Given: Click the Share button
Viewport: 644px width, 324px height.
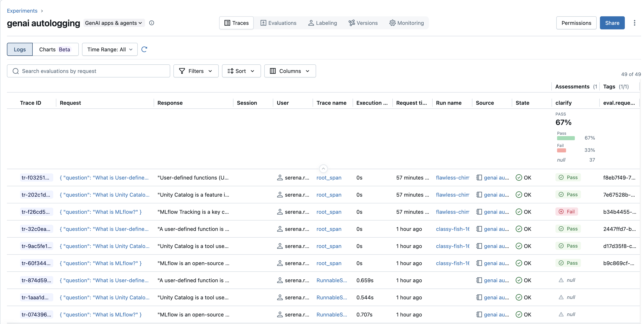Looking at the screenshot, I should (612, 23).
